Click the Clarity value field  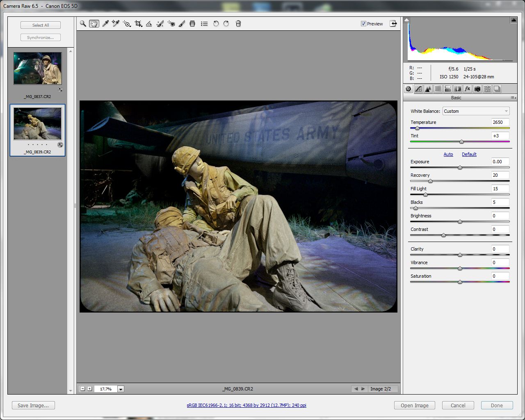(500, 249)
